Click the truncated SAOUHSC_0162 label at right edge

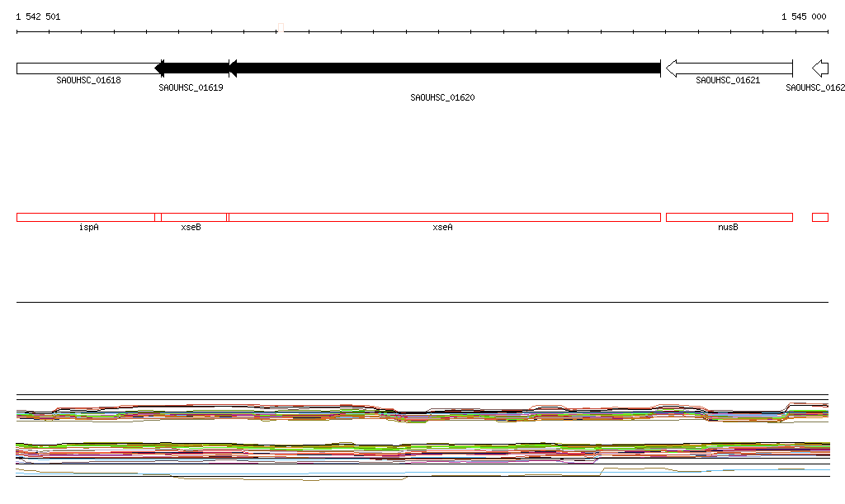click(814, 87)
